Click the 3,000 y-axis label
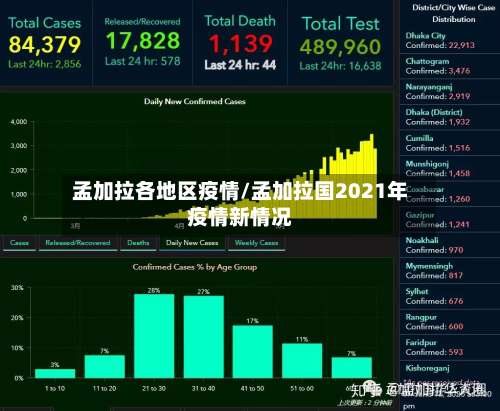The height and width of the screenshot is (411, 500). pos(19,146)
